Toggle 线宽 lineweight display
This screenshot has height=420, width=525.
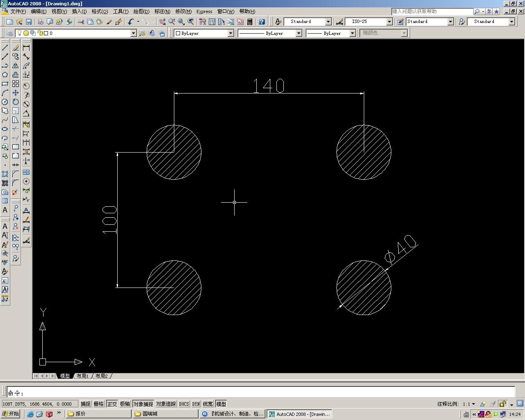coord(208,404)
